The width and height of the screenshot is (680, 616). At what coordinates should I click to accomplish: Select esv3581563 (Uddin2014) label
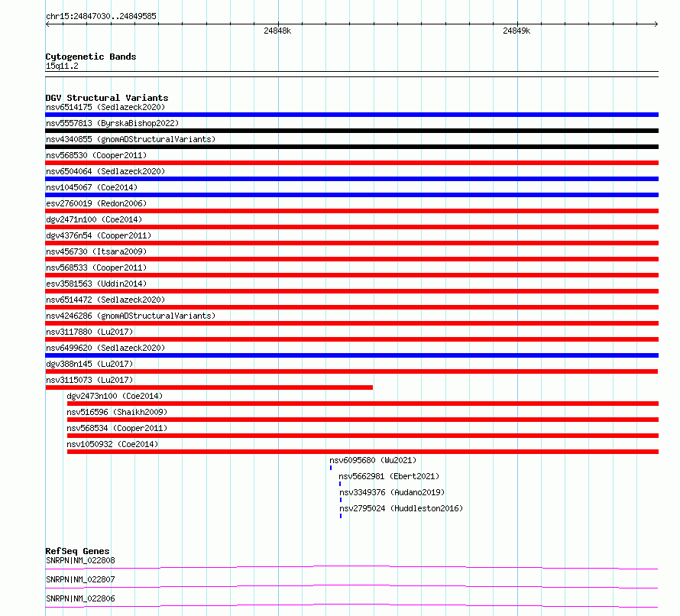pos(96,284)
